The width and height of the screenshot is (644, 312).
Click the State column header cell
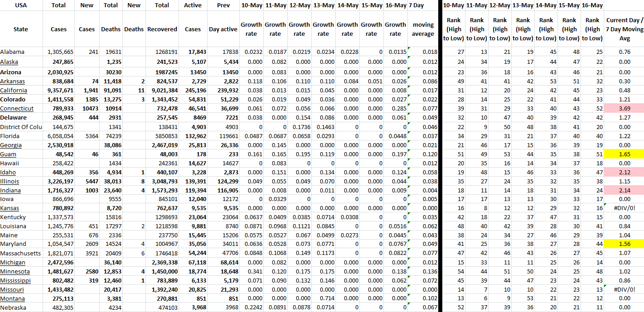pos(21,29)
